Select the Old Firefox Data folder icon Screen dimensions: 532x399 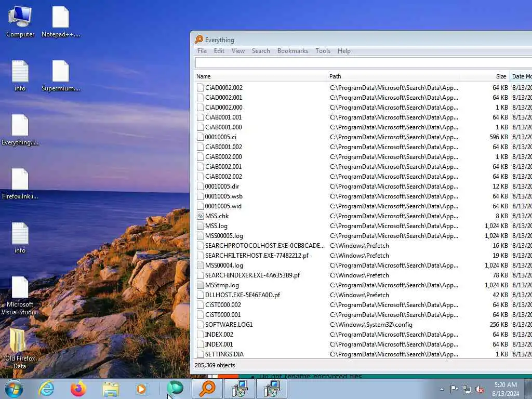click(x=20, y=349)
